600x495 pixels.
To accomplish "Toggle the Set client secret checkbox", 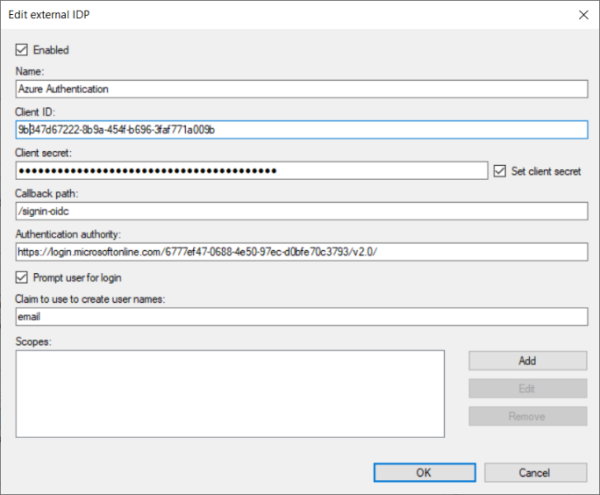I will pyautogui.click(x=501, y=171).
